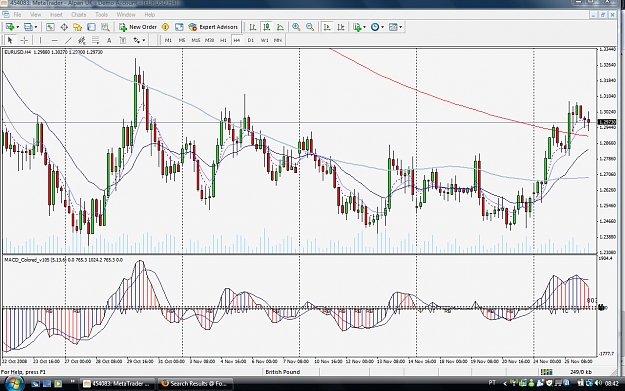Click the yellow diamond info icon
The height and width of the screenshot is (391, 625).
pyautogui.click(x=165, y=27)
